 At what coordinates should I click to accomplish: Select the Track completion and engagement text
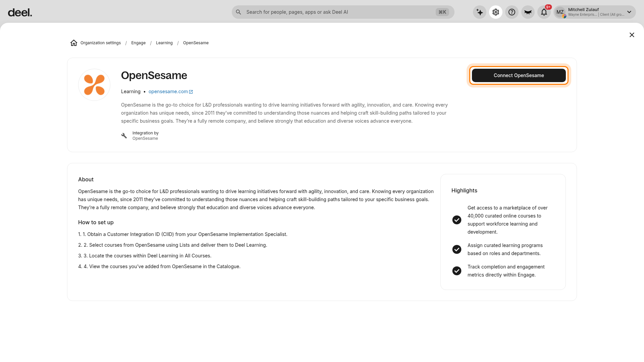(x=506, y=271)
